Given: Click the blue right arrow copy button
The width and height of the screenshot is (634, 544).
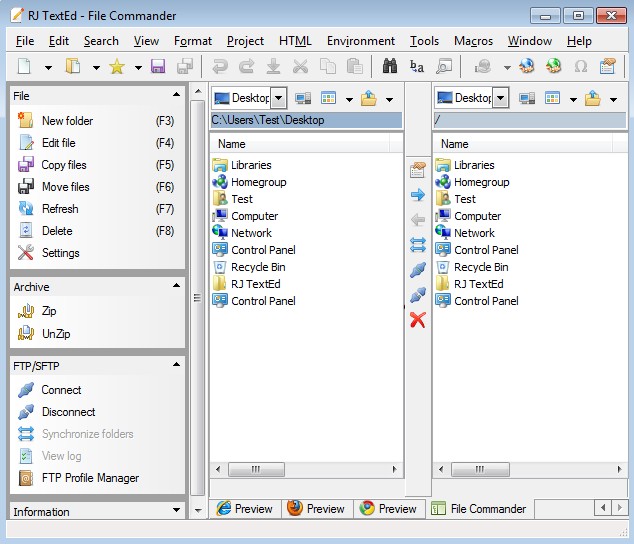Looking at the screenshot, I should tap(418, 194).
